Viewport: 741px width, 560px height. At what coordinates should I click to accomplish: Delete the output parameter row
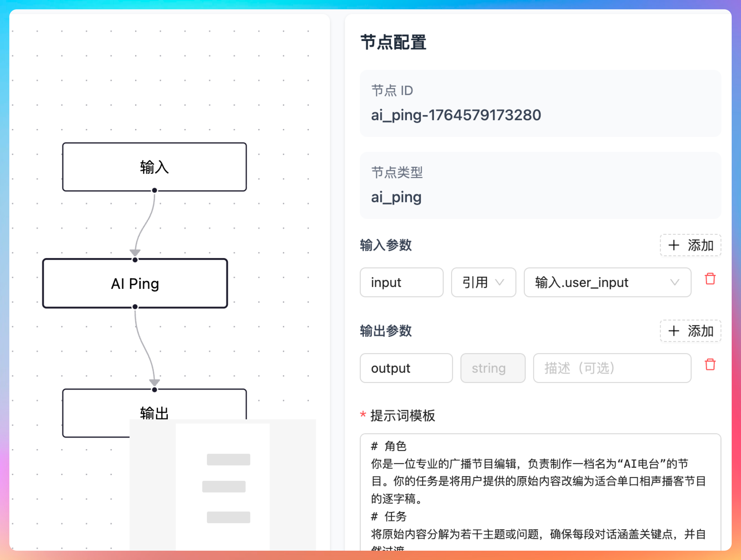[x=710, y=364]
